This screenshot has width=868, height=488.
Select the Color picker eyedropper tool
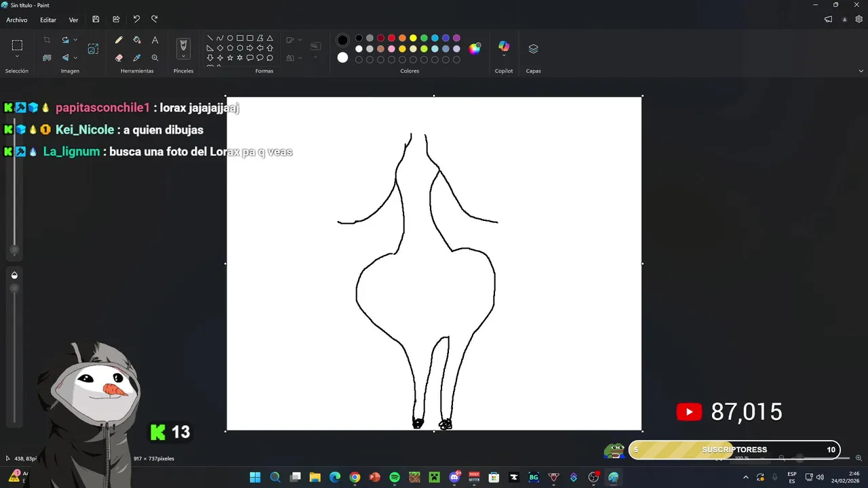[x=137, y=58]
